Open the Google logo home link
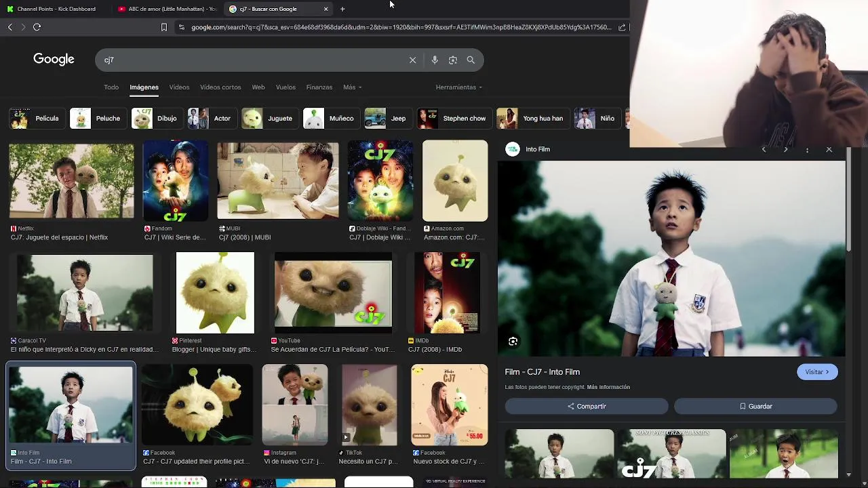 point(54,60)
